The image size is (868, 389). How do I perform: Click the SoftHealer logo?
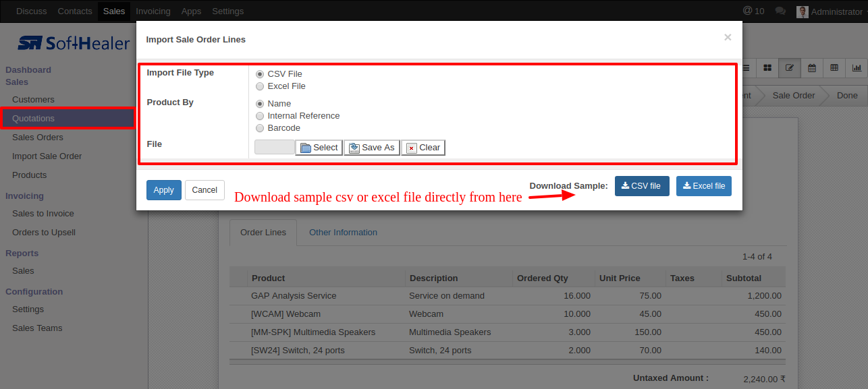pos(74,42)
